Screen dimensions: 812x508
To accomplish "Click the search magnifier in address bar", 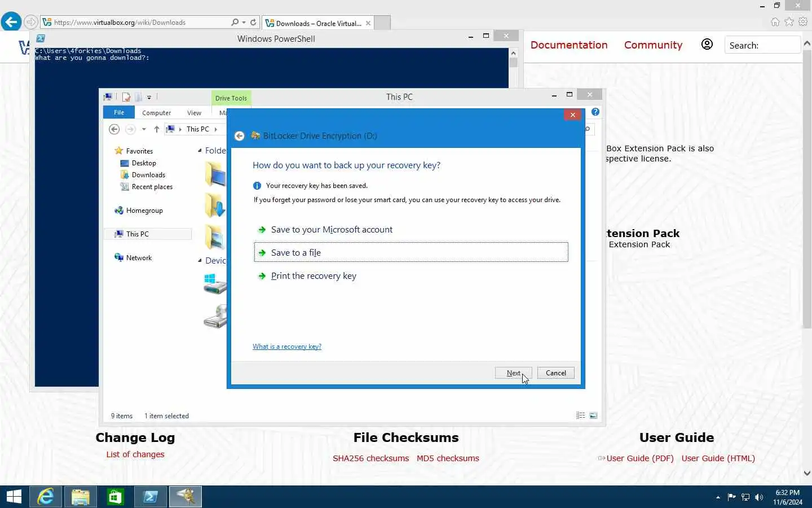I will pos(235,23).
